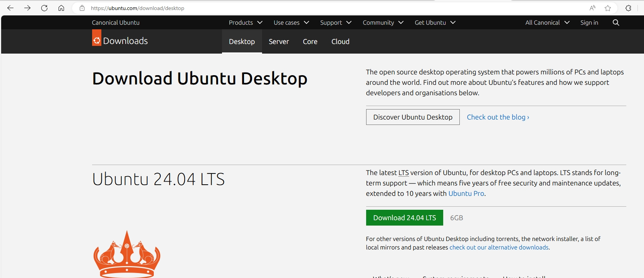Add page to favorites with star icon
Screen dimensions: 644x278
pyautogui.click(x=608, y=8)
